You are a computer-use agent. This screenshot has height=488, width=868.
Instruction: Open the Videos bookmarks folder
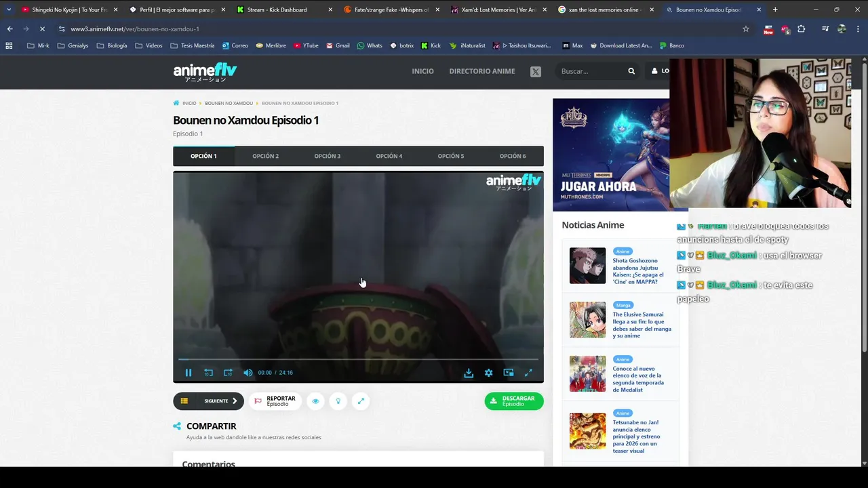pos(149,45)
